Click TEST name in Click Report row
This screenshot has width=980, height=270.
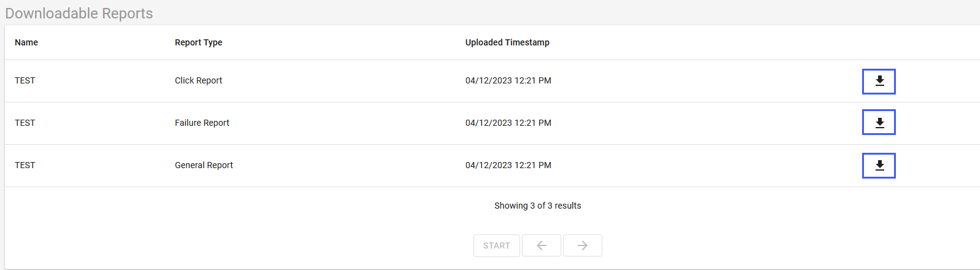pos(25,80)
